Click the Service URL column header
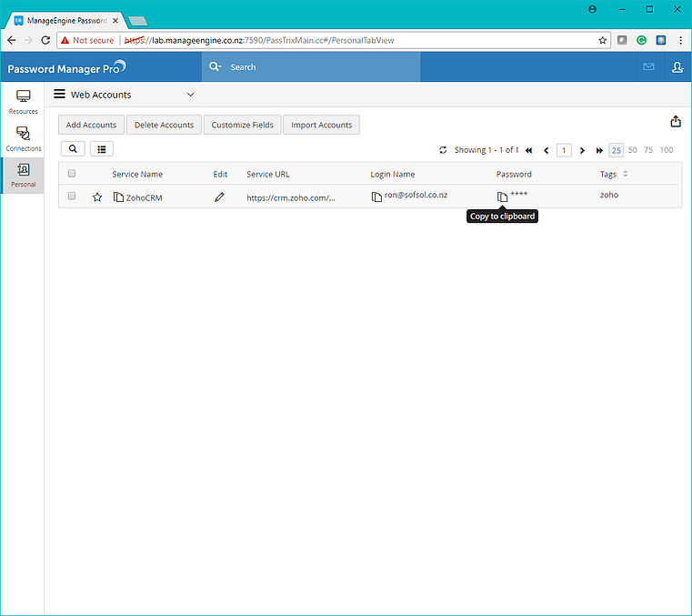This screenshot has height=616, width=692. [x=268, y=174]
